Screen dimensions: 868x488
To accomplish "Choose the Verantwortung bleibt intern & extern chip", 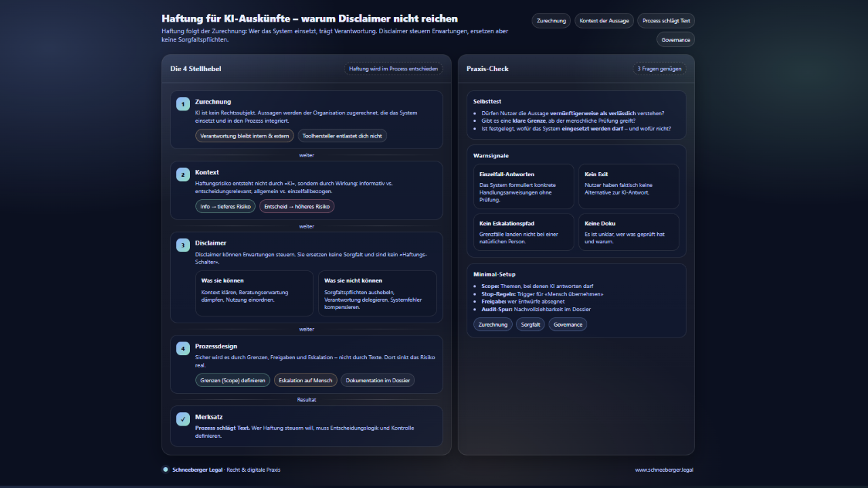I will tap(245, 136).
